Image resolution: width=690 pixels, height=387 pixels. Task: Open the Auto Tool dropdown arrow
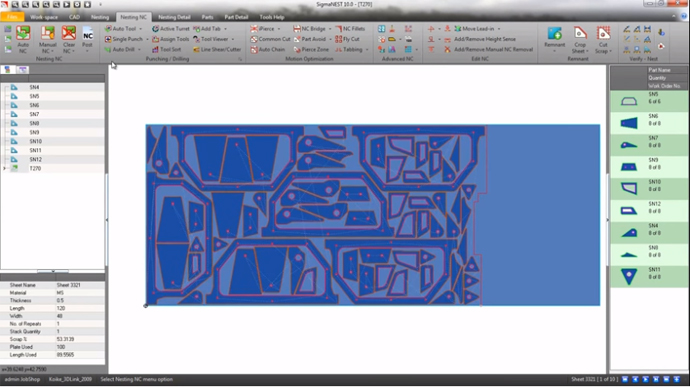140,29
